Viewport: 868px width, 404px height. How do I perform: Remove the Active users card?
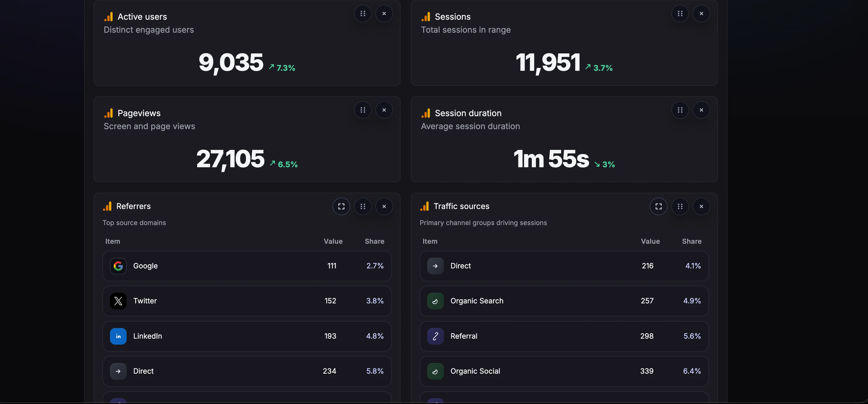(x=384, y=13)
